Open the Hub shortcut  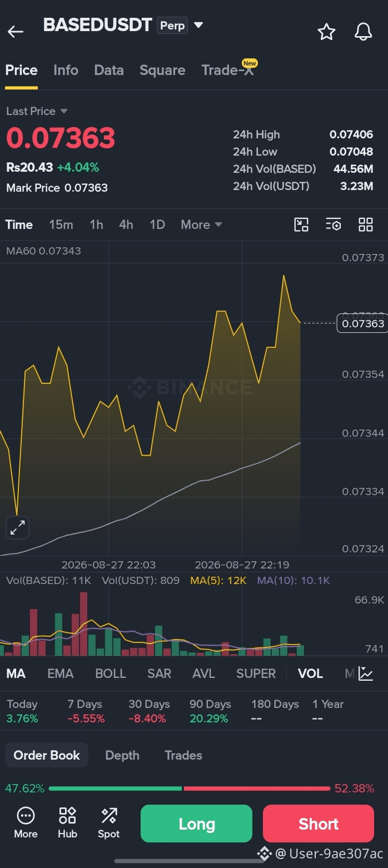[x=67, y=823]
